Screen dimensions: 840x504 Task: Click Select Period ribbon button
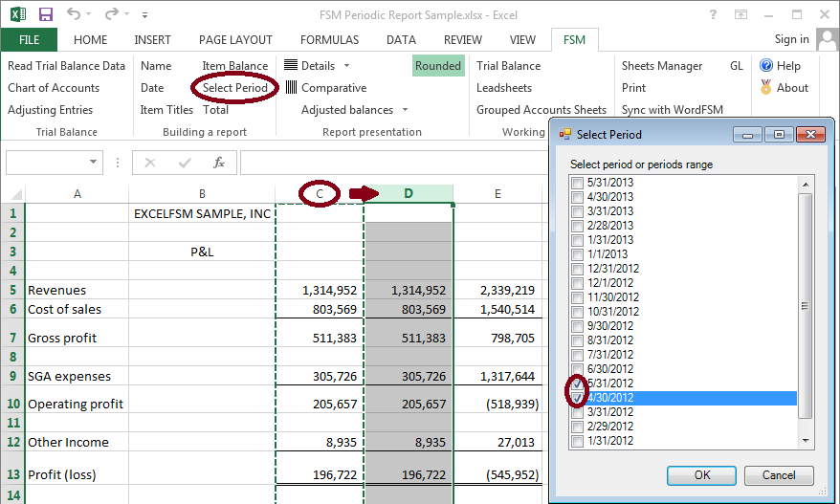234,87
